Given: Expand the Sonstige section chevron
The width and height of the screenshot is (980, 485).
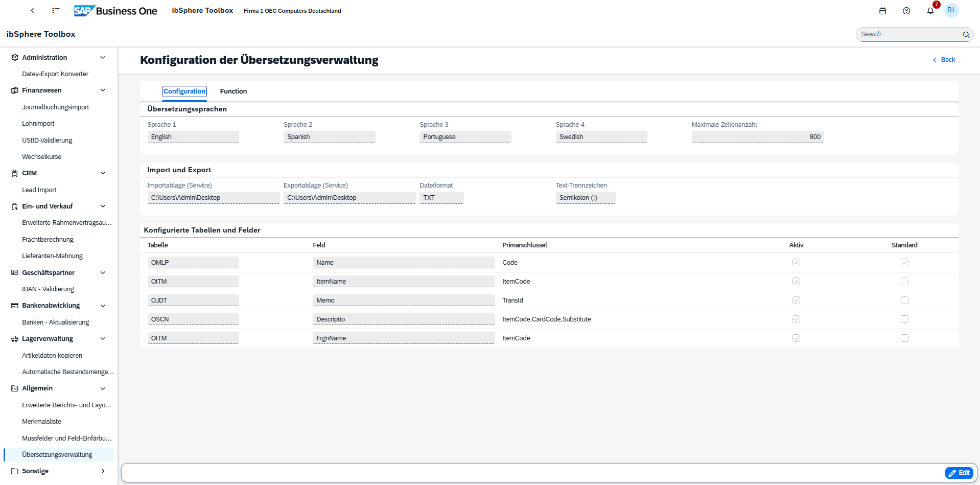Looking at the screenshot, I should click(103, 471).
